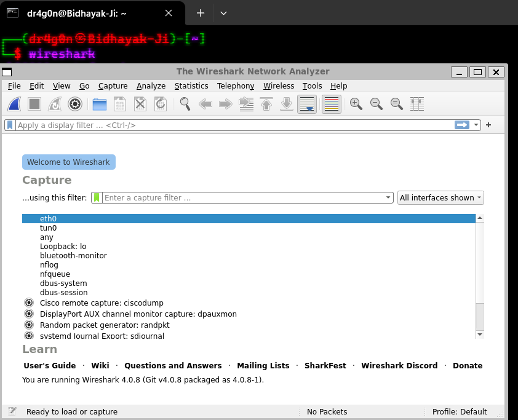Restart the current capture icon

pos(55,105)
